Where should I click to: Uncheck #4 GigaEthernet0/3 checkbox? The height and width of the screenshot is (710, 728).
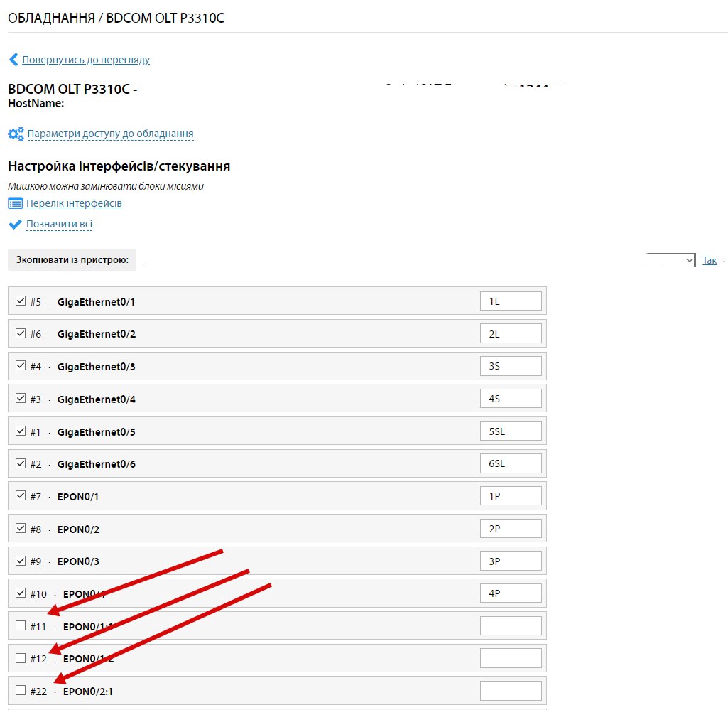[x=21, y=366]
